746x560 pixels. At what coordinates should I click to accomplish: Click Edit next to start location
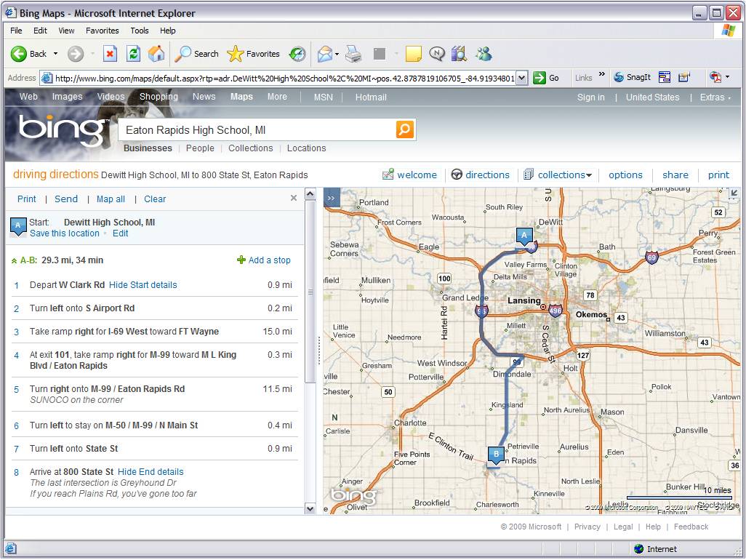(x=121, y=233)
